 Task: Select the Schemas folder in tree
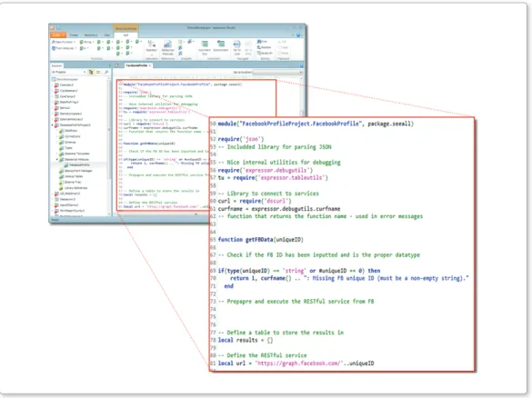point(67,142)
